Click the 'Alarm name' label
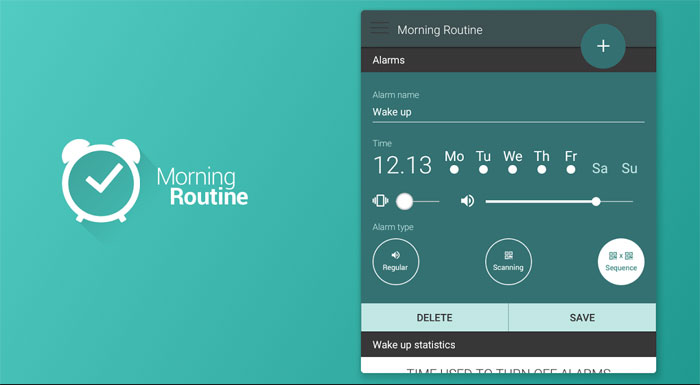Screen dimensions: 700x385 396,95
